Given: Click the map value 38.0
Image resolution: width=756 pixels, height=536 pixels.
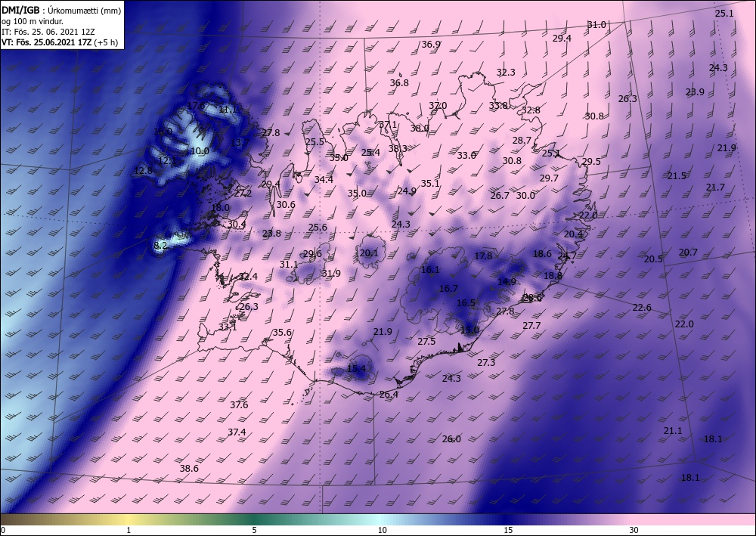Looking at the screenshot, I should pos(420,129).
